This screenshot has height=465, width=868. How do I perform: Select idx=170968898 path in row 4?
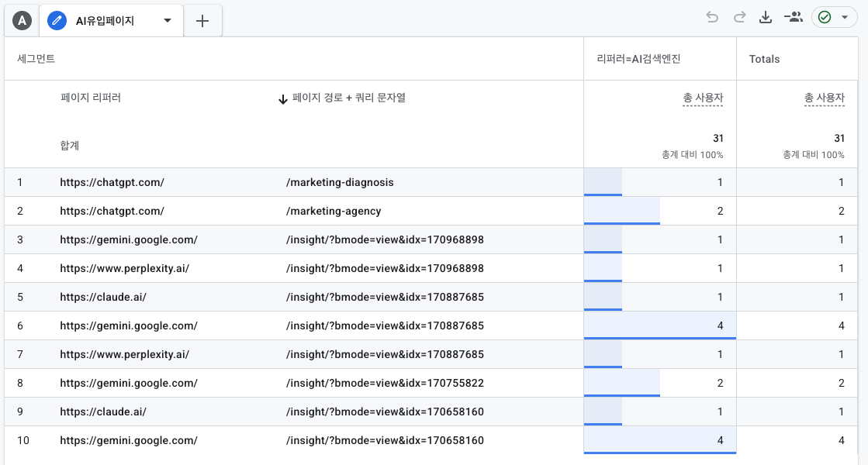pyautogui.click(x=385, y=269)
